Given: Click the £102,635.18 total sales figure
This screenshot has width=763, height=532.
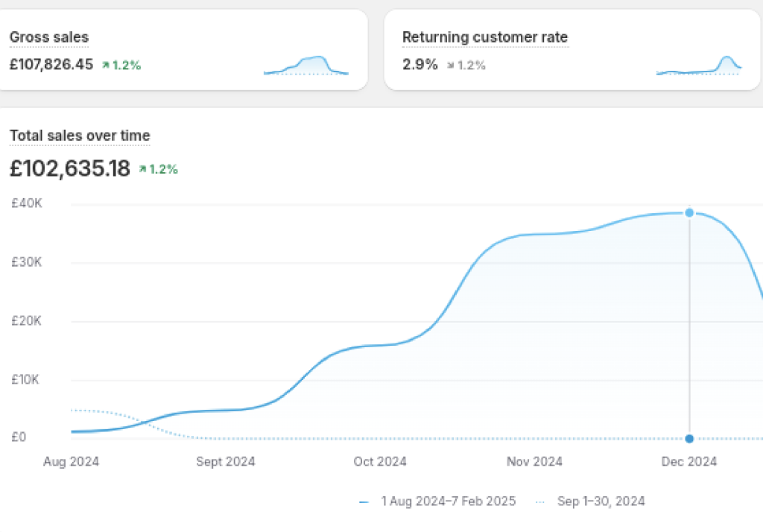Looking at the screenshot, I should tap(70, 168).
